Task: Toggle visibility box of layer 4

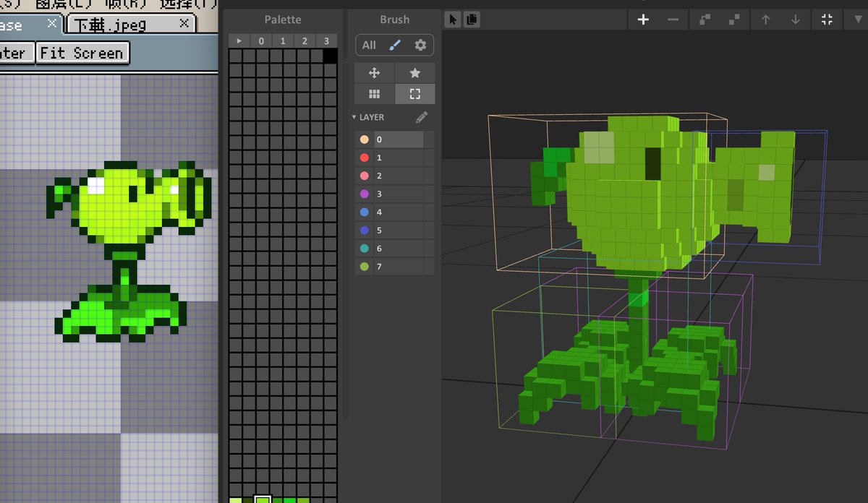Action: (x=430, y=212)
